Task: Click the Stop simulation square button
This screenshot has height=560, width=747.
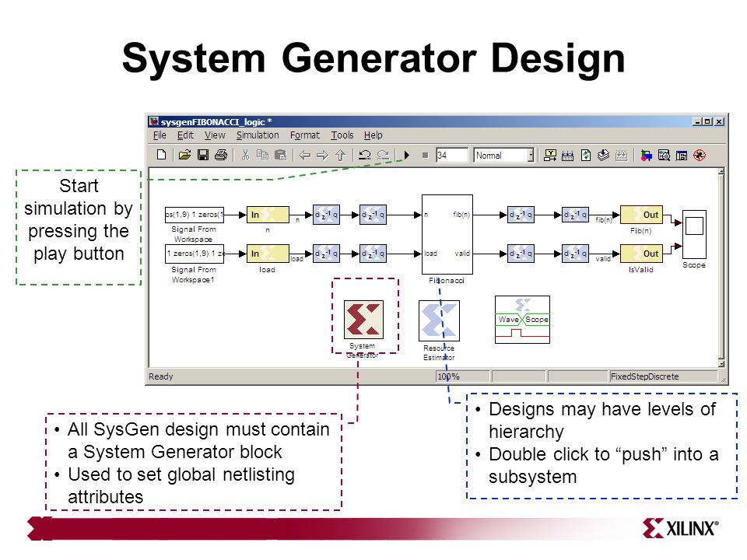Action: click(425, 156)
